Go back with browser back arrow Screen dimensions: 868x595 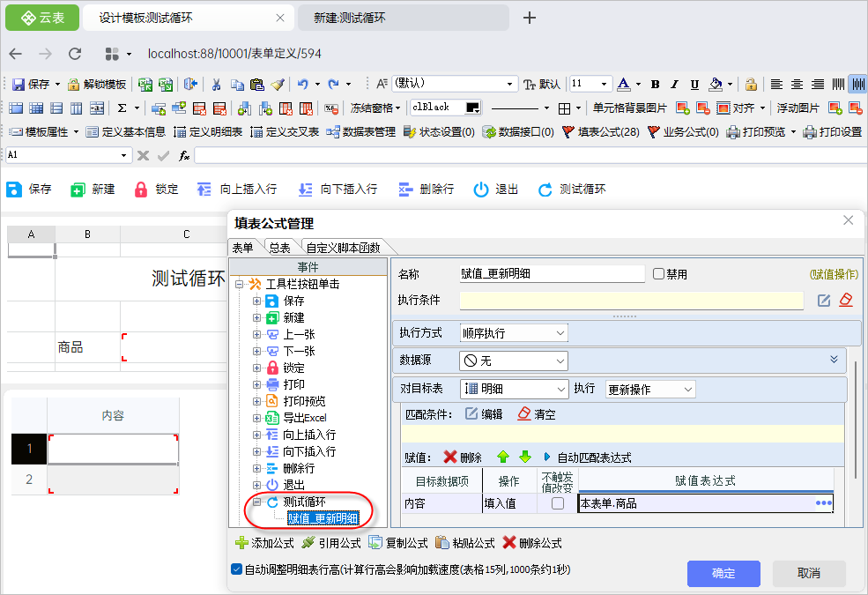pos(16,54)
